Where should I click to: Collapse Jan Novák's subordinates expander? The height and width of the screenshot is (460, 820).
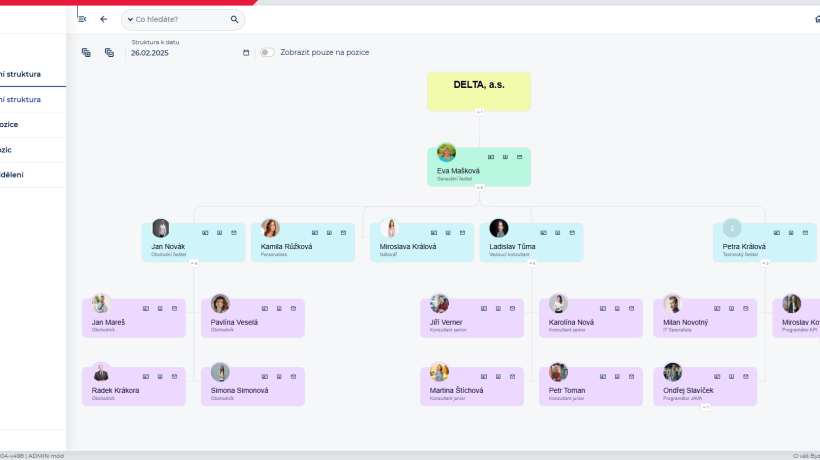193,263
